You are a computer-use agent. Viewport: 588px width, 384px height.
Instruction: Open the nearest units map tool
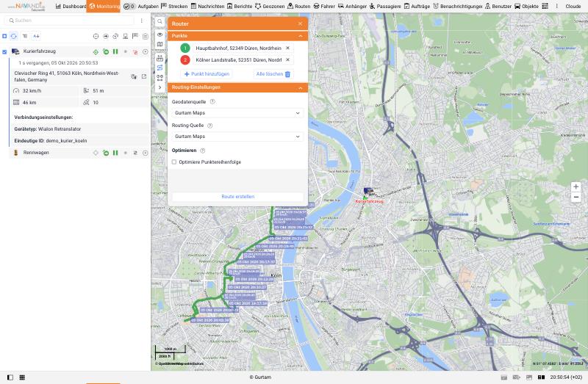[159, 78]
